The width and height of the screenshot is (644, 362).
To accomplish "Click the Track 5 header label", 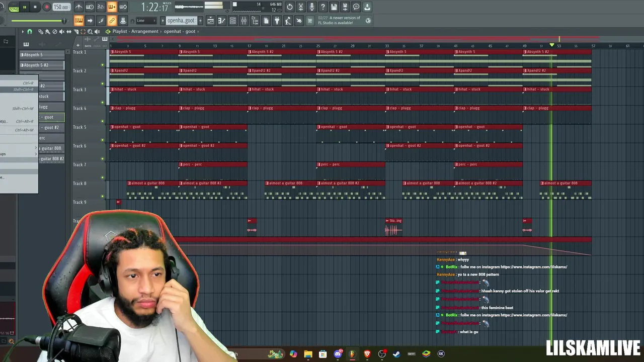I will [79, 127].
